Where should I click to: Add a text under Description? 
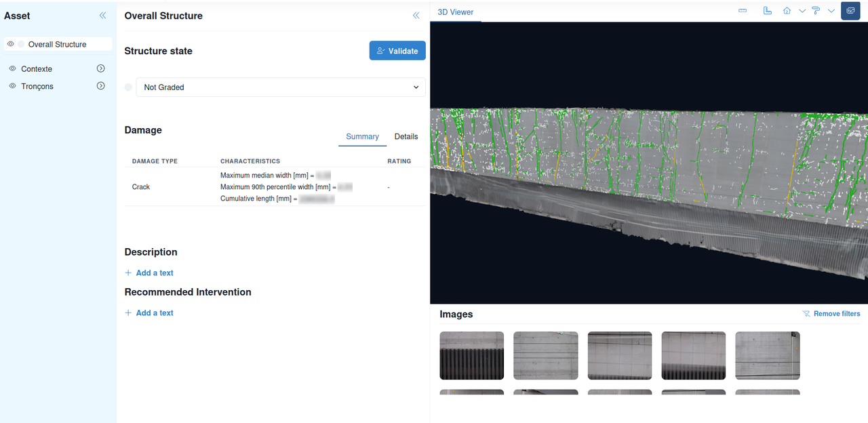point(149,273)
